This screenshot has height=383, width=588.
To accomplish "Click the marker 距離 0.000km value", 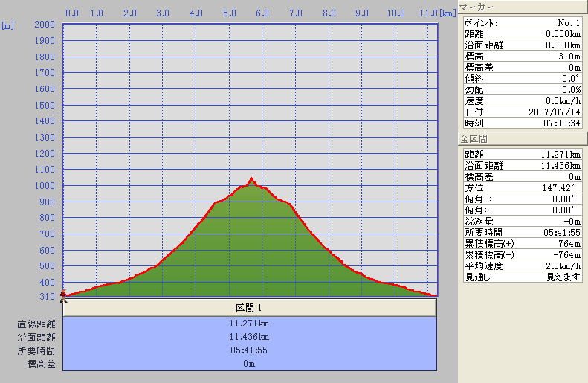I will [563, 34].
